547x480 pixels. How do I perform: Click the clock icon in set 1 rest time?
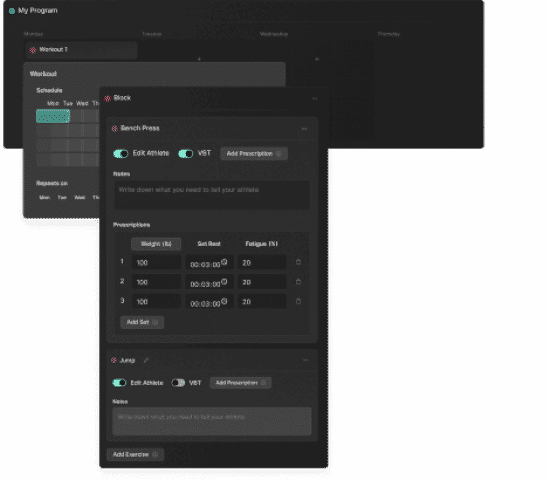tap(224, 262)
